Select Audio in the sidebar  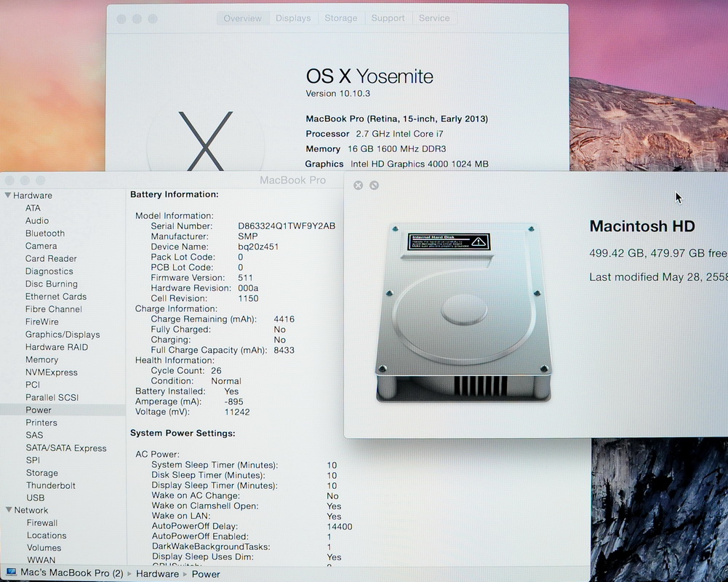(36, 220)
